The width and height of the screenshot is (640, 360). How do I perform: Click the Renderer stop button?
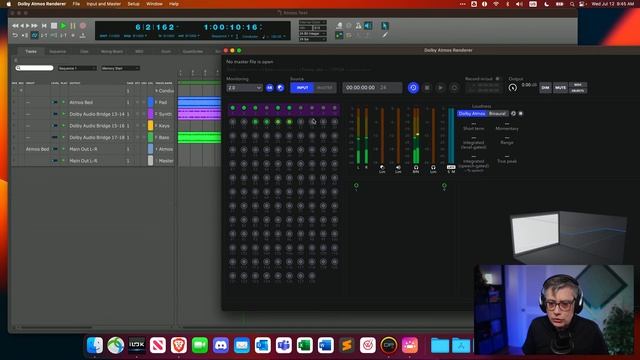[x=427, y=88]
